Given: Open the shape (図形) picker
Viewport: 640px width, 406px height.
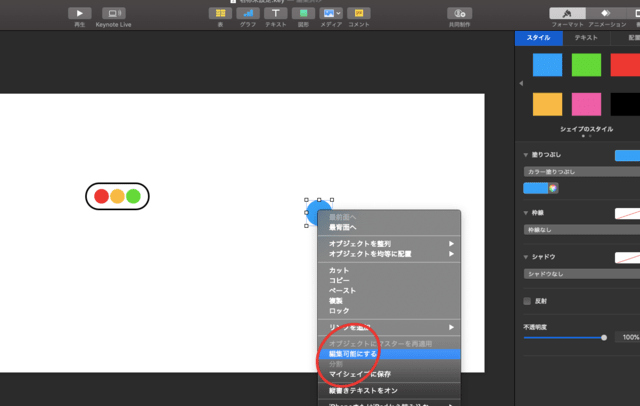Looking at the screenshot, I should pyautogui.click(x=303, y=13).
